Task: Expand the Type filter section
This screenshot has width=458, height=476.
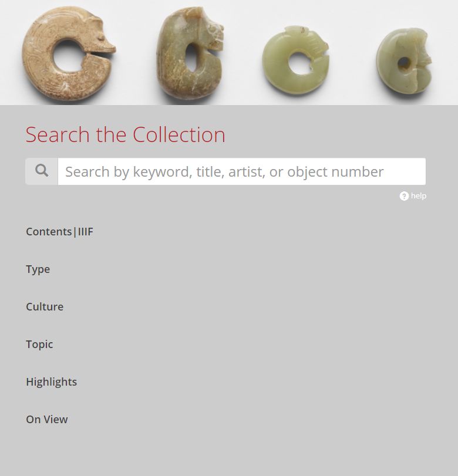Action: tap(38, 269)
